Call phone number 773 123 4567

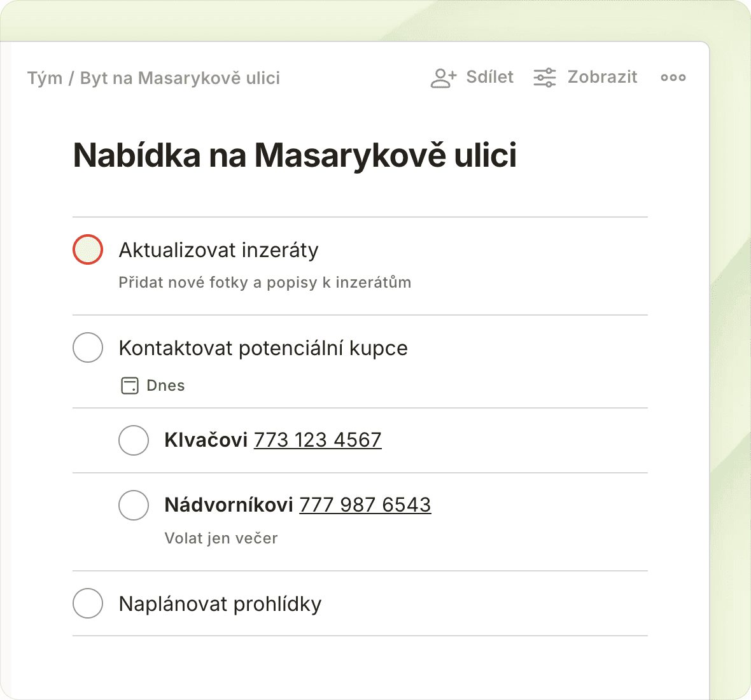coord(318,440)
